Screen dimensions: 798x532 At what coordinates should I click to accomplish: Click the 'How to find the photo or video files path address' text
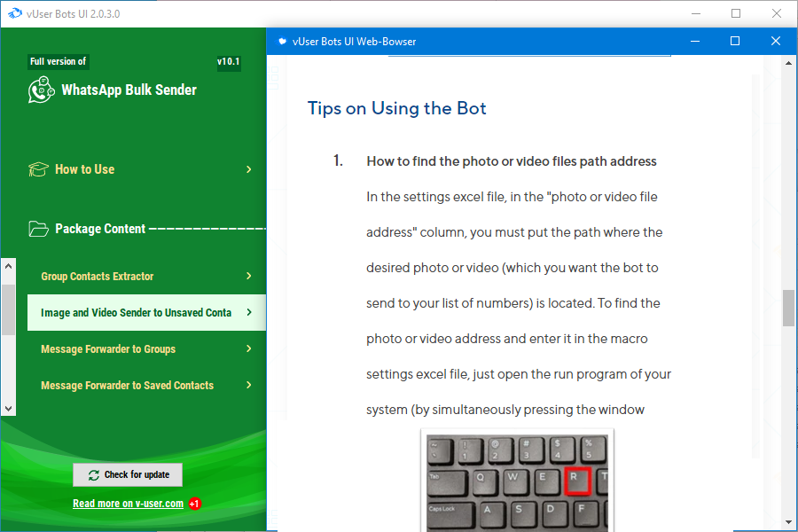coord(512,161)
